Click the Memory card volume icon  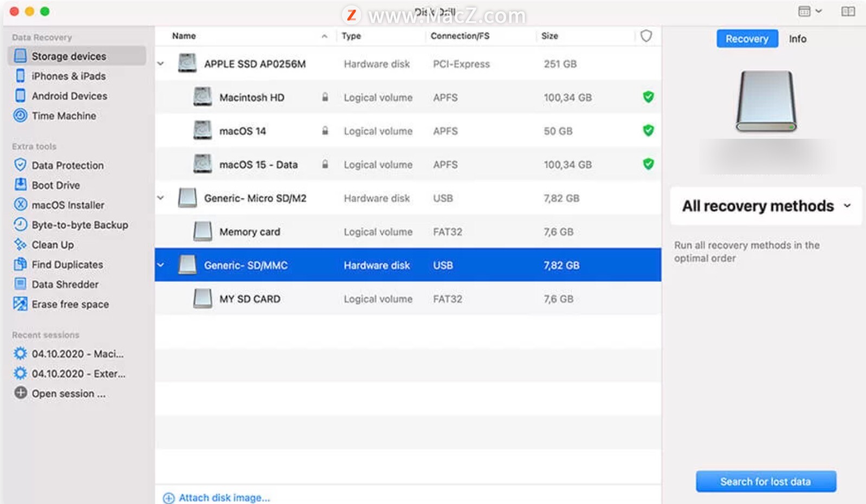(x=203, y=231)
